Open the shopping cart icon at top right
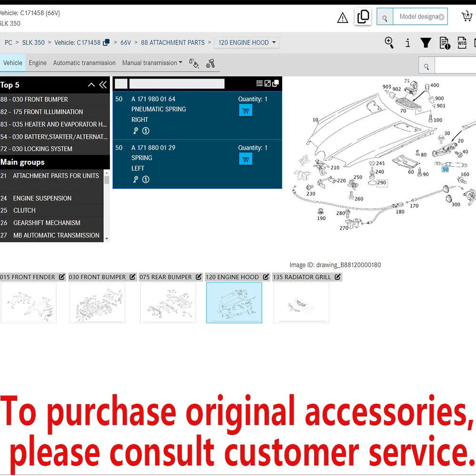476x476 pixels. click(467, 16)
